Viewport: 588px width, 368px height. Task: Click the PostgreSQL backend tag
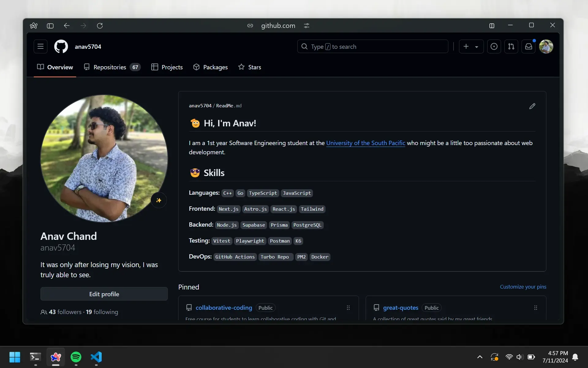click(307, 225)
